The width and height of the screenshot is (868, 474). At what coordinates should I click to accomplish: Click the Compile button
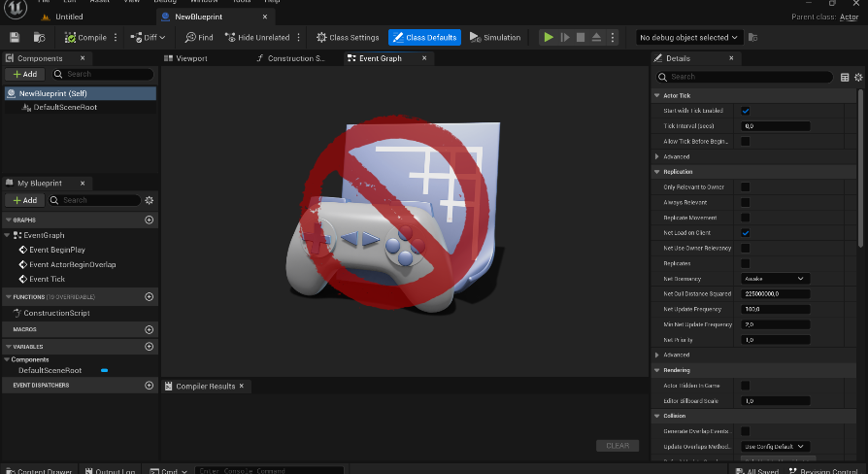click(85, 37)
